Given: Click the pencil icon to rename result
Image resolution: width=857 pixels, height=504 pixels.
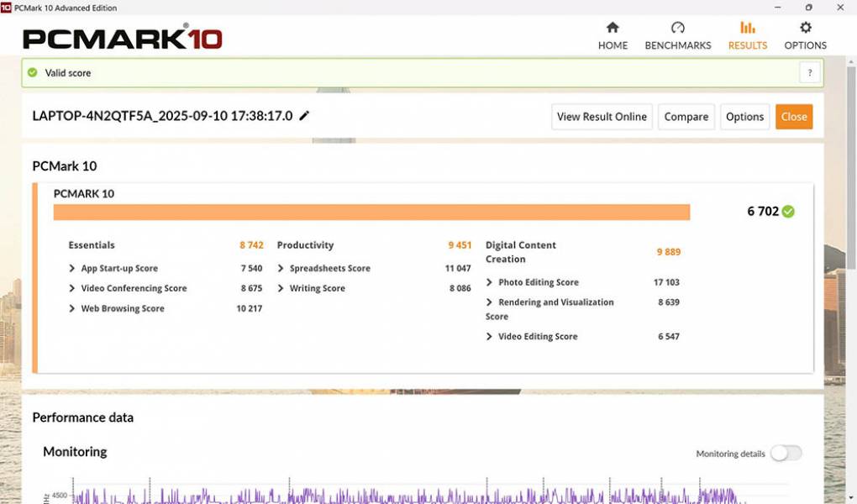Looking at the screenshot, I should click(x=304, y=116).
